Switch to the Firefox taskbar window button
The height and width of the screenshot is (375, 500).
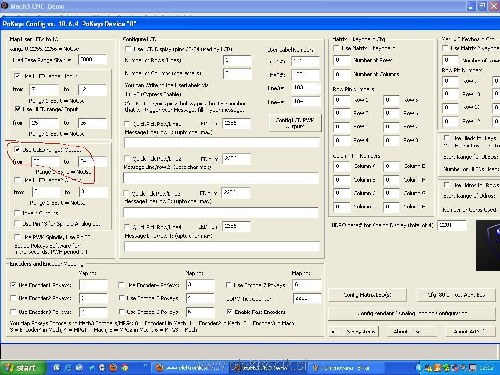(189, 368)
